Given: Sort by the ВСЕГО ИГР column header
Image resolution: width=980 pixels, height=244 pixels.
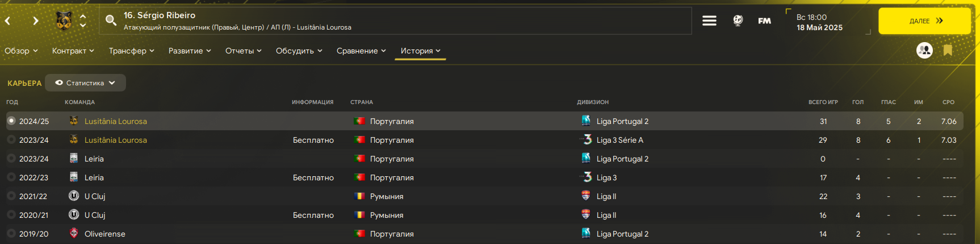Looking at the screenshot, I should [x=823, y=102].
